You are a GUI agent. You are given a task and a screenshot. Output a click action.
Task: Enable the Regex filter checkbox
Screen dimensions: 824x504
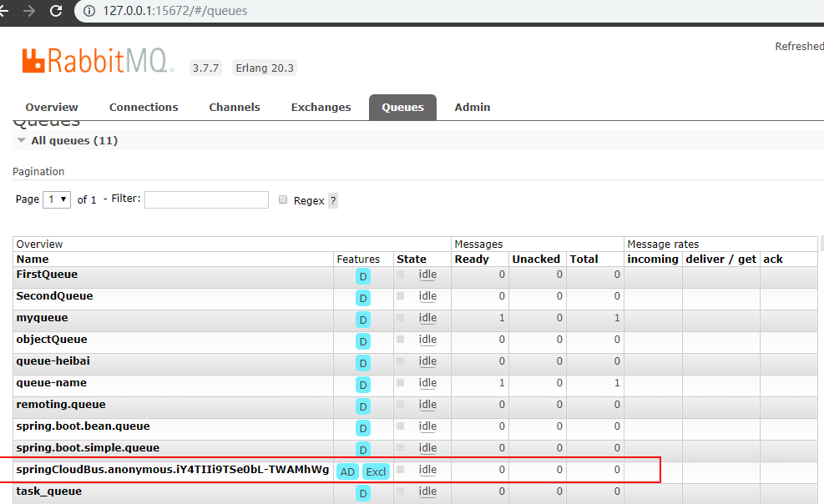coord(284,200)
